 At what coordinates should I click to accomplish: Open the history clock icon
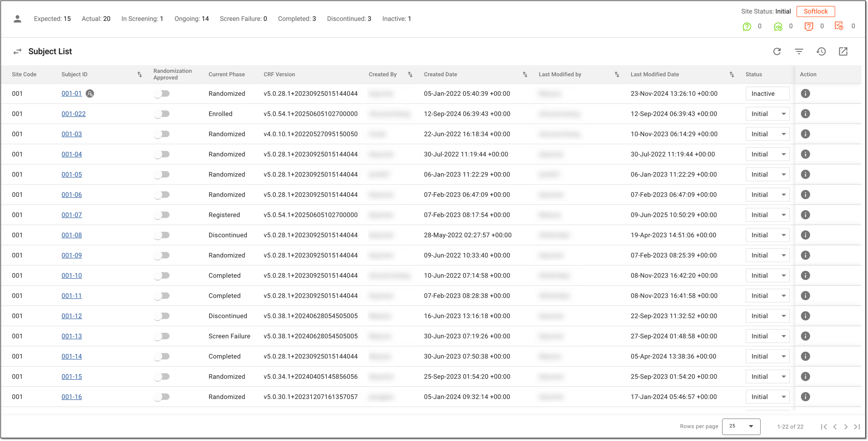[x=821, y=52]
